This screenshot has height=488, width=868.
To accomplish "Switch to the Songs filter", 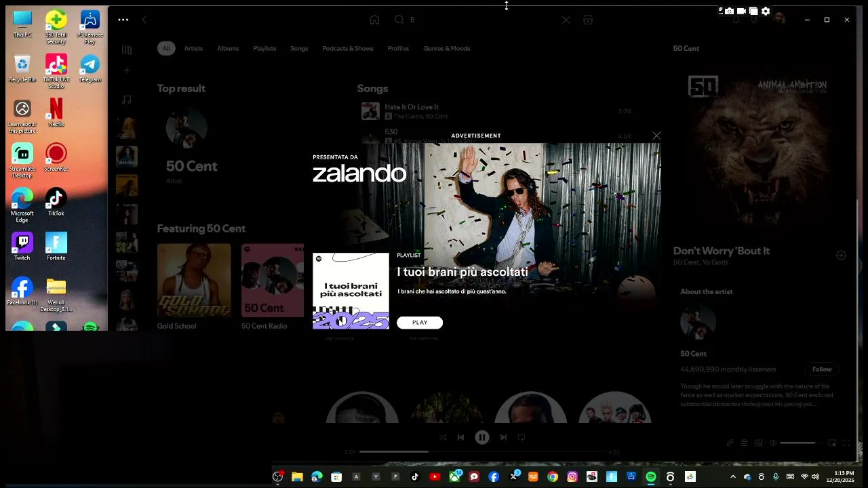I will tap(299, 48).
